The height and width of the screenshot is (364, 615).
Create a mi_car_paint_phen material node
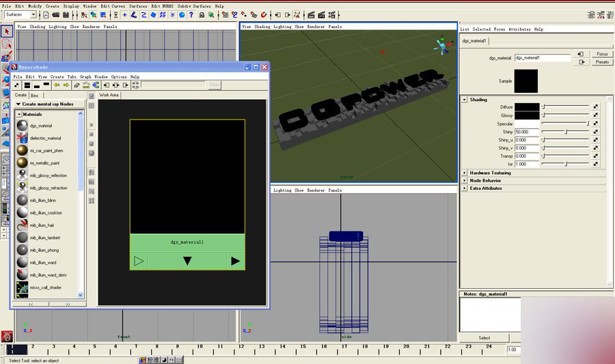coord(23,150)
